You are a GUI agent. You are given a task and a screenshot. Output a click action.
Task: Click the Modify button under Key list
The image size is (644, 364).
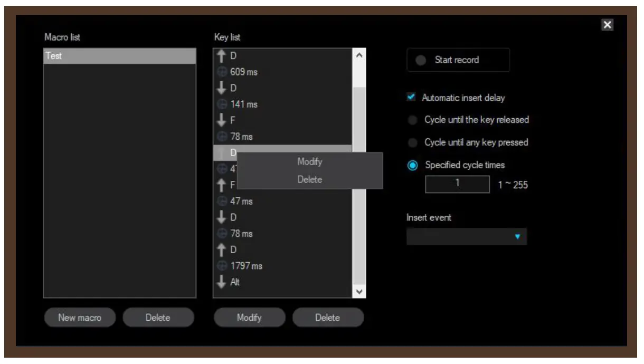(249, 318)
